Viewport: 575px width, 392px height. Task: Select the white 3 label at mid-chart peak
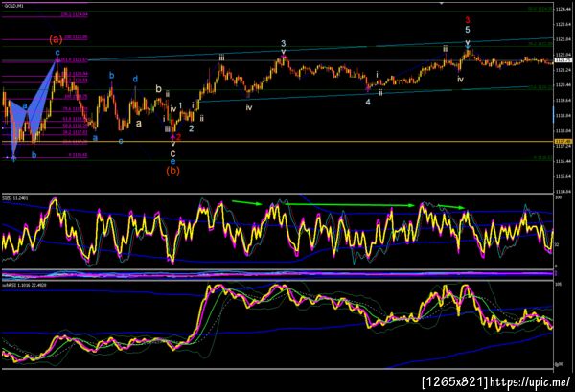point(283,44)
